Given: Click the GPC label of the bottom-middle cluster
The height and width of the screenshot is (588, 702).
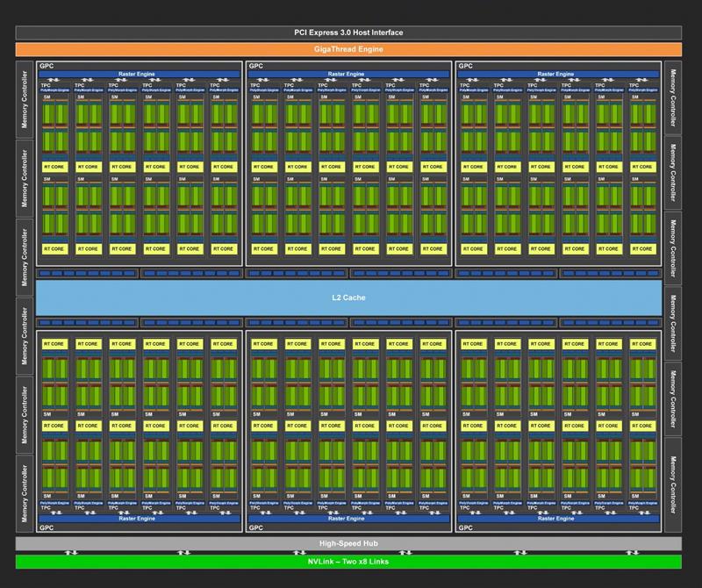Looking at the screenshot, I should point(256,528).
